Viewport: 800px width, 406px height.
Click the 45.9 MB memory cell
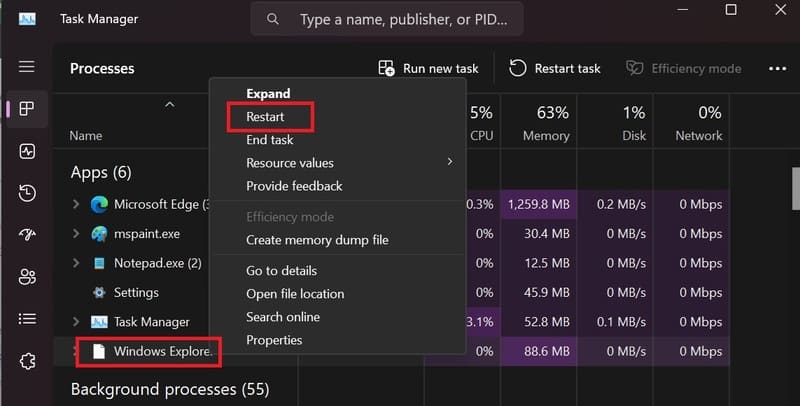coord(538,293)
